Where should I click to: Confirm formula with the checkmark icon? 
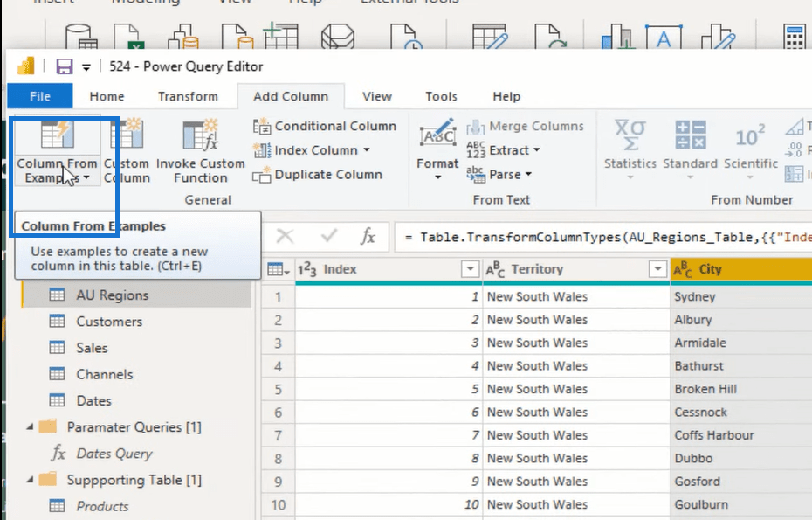coord(328,237)
